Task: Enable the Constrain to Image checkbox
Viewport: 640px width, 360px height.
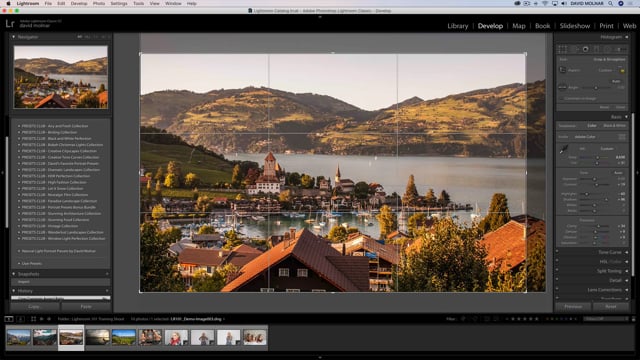Action: click(561, 98)
